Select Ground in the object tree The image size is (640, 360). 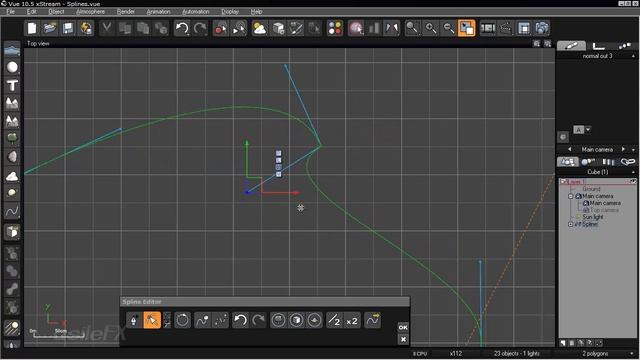tap(591, 189)
